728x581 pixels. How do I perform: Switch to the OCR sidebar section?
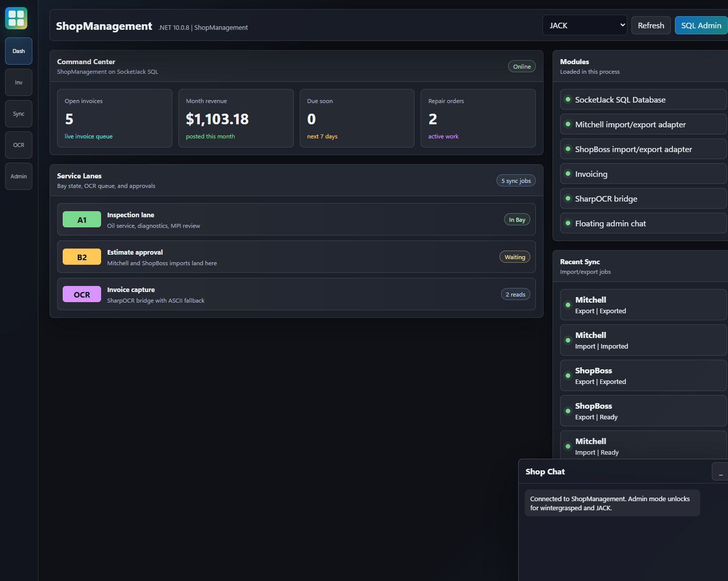pos(19,145)
